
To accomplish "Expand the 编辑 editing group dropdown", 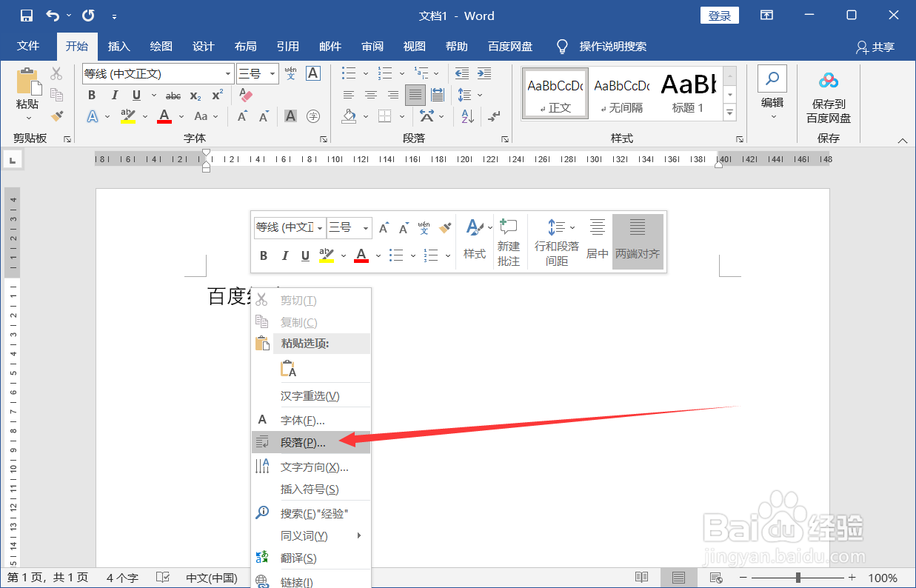I will pos(772,116).
